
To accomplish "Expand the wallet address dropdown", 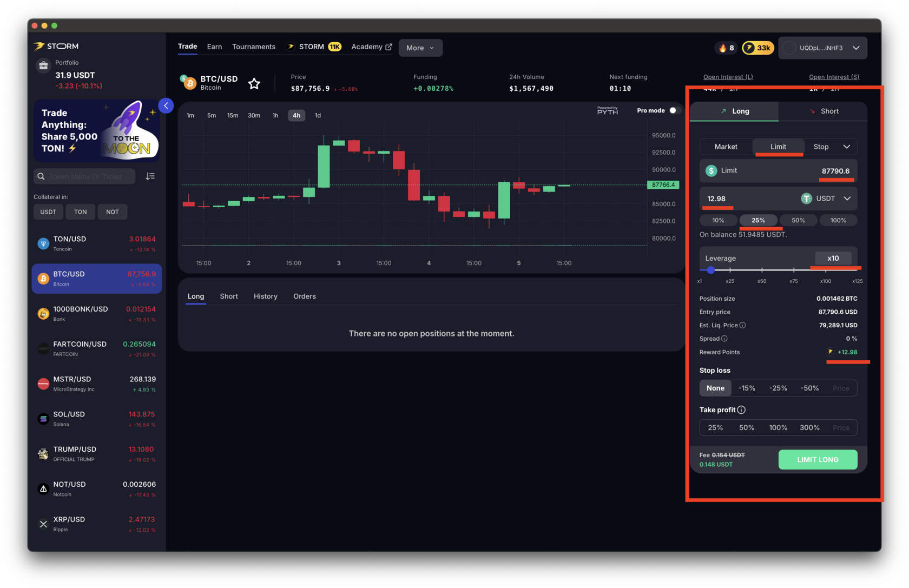I will point(856,48).
